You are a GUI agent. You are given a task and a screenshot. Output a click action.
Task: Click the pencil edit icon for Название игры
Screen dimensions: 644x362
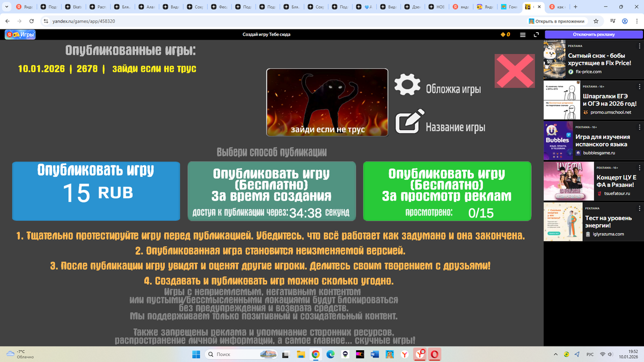409,122
